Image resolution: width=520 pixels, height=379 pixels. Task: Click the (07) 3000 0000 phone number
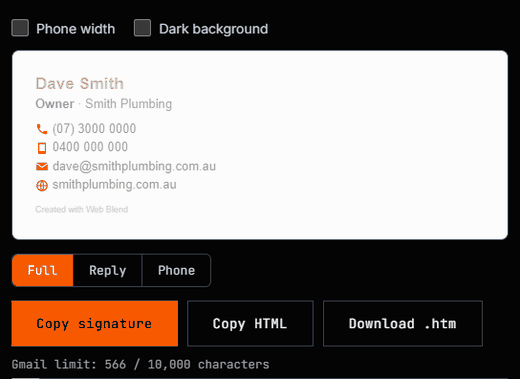coord(94,129)
